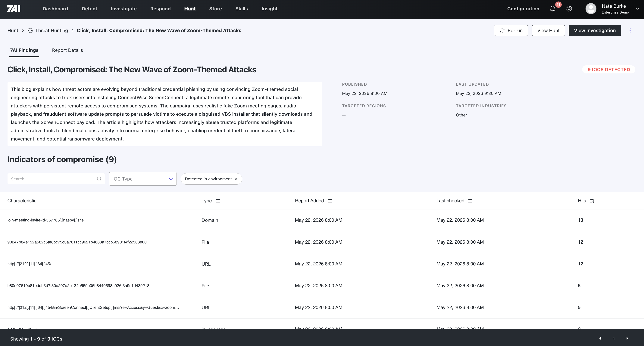Focus the IOC search field

point(56,179)
